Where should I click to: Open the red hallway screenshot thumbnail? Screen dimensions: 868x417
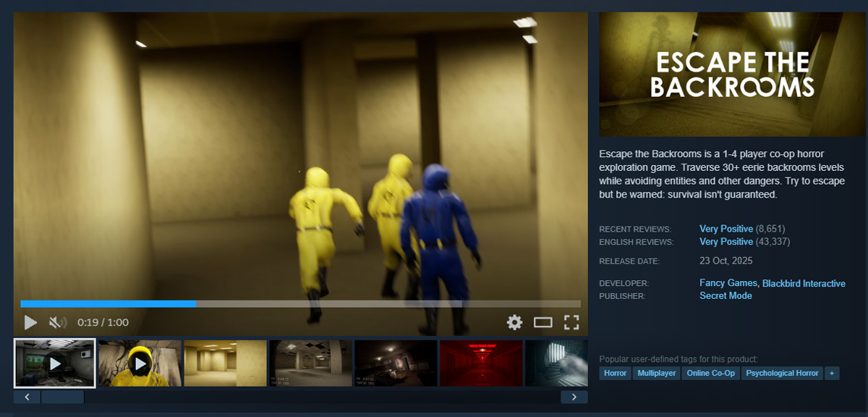tap(481, 363)
